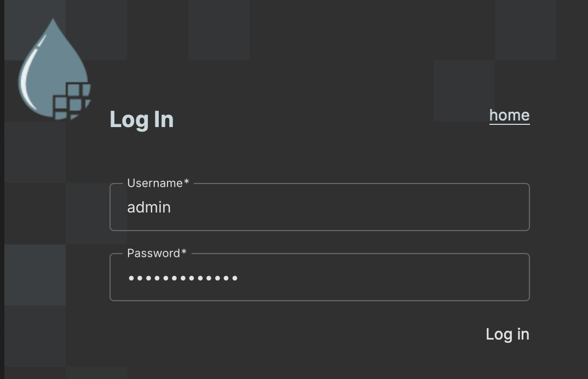Click the asterisk after Username
Viewport: 588px width, 379px height.
[186, 182]
